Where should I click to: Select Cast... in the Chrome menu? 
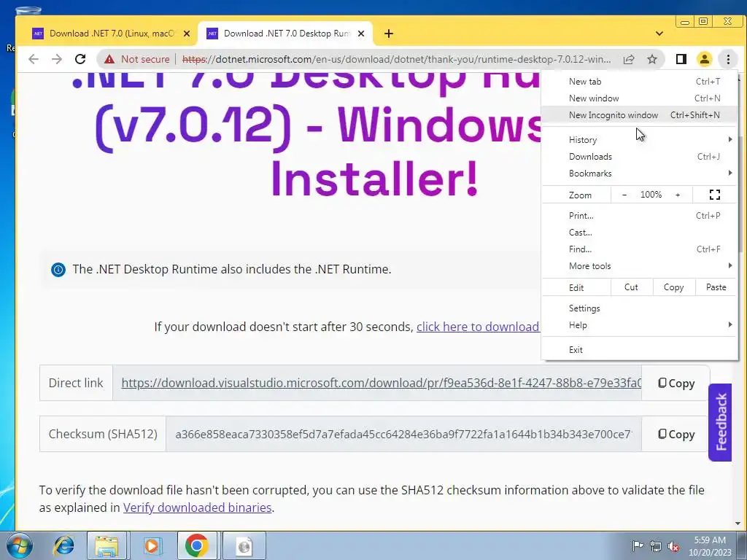pos(639,233)
